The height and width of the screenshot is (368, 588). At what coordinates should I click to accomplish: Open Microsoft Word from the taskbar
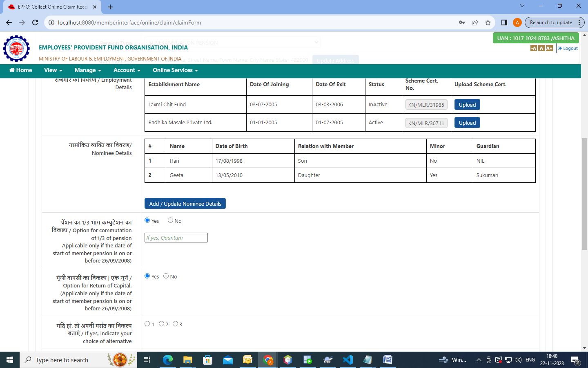388,360
